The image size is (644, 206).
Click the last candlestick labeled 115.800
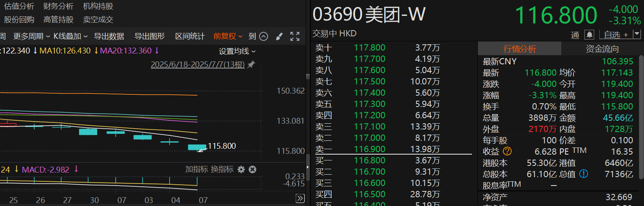197,147
